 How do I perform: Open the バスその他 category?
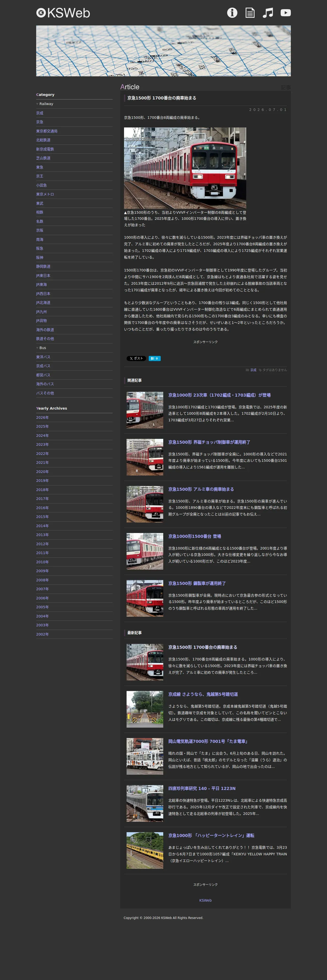coord(45,393)
